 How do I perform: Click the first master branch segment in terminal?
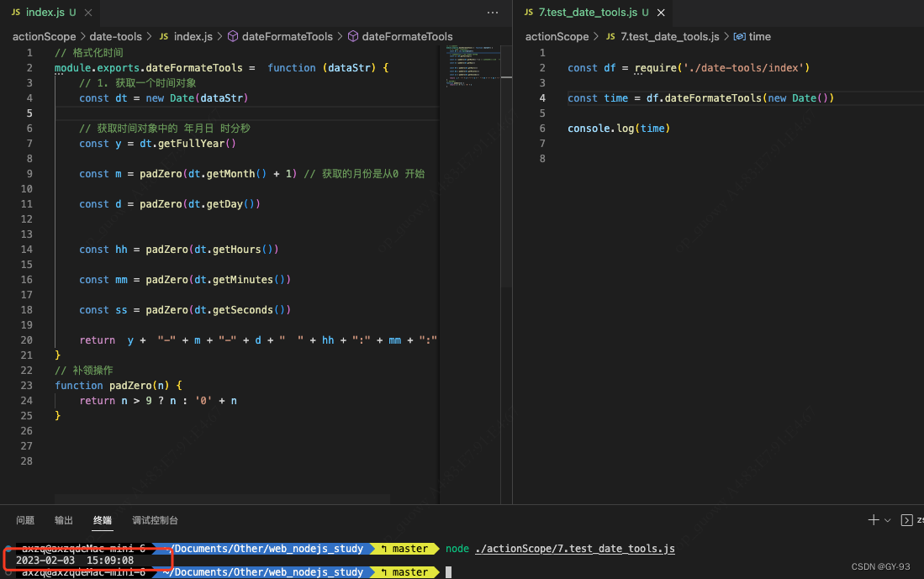pyautogui.click(x=407, y=549)
